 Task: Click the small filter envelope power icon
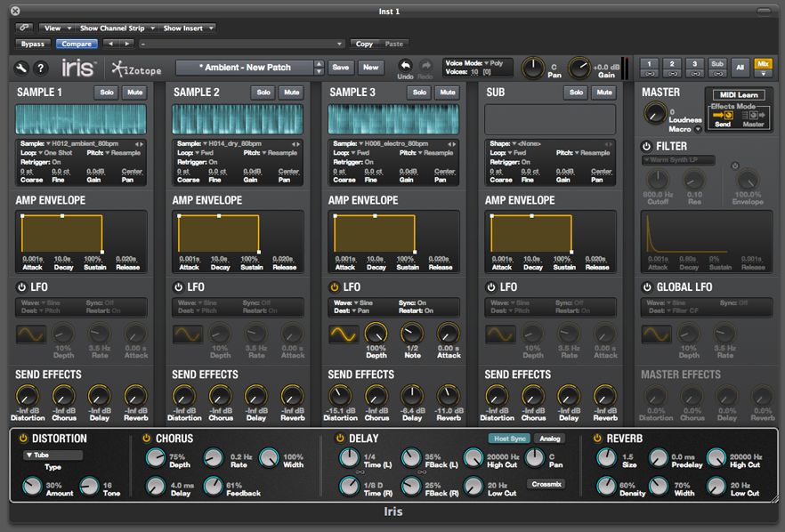click(x=735, y=165)
